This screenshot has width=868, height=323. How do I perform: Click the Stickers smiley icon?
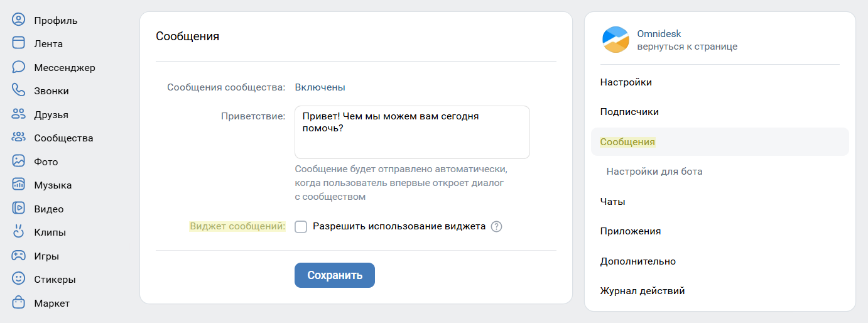click(19, 279)
